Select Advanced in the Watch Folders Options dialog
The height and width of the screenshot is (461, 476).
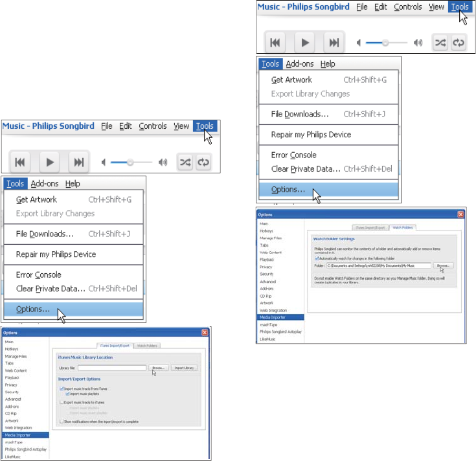[267, 282]
